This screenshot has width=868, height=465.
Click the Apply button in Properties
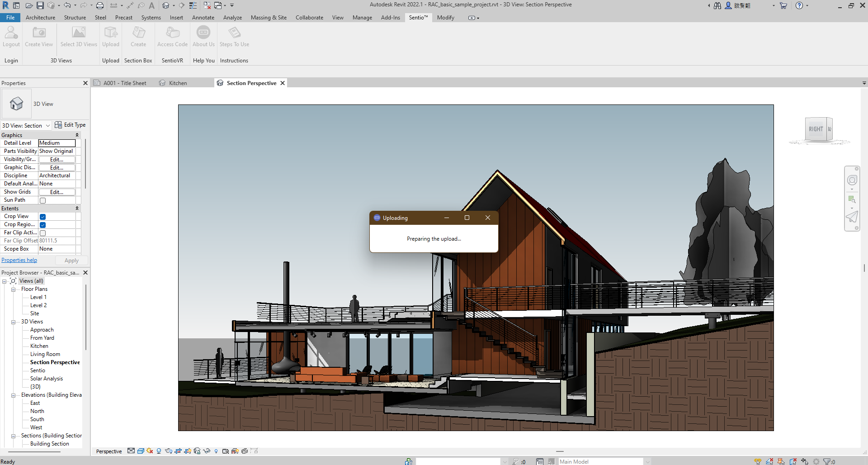tap(71, 261)
